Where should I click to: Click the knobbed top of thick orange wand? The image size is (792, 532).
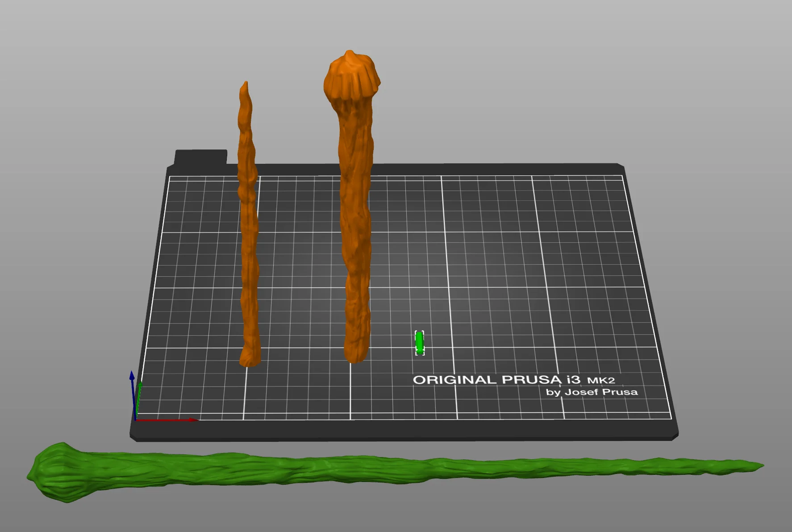point(352,76)
